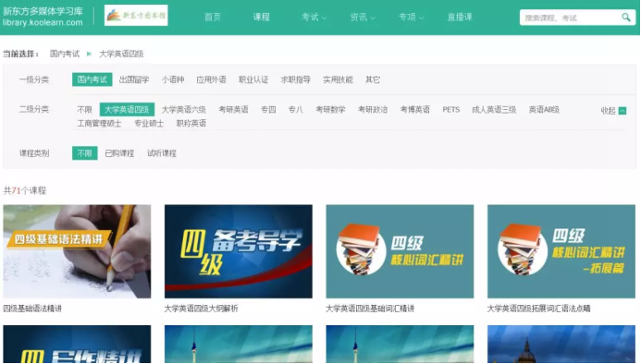Select the 成人英语三级 subcategory
This screenshot has width=641, height=364.
pyautogui.click(x=494, y=110)
